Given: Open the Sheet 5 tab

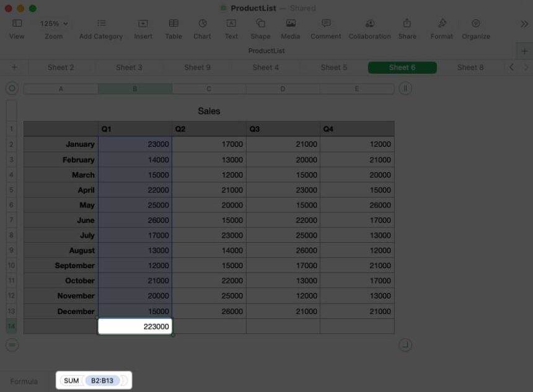Looking at the screenshot, I should click(333, 67).
